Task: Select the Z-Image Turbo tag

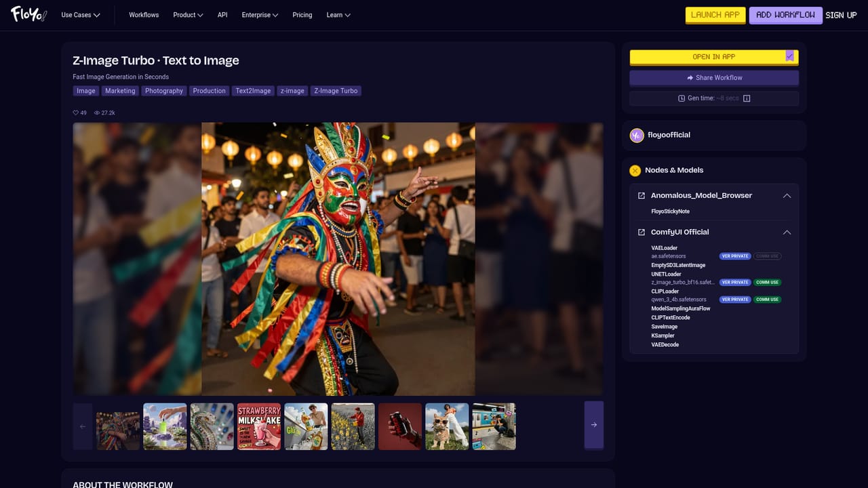Action: (336, 91)
